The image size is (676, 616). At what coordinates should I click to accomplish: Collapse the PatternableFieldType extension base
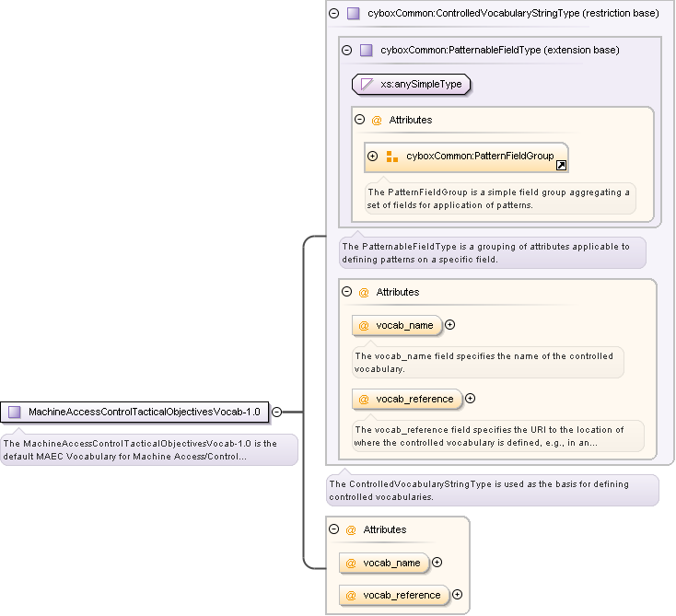(x=346, y=50)
